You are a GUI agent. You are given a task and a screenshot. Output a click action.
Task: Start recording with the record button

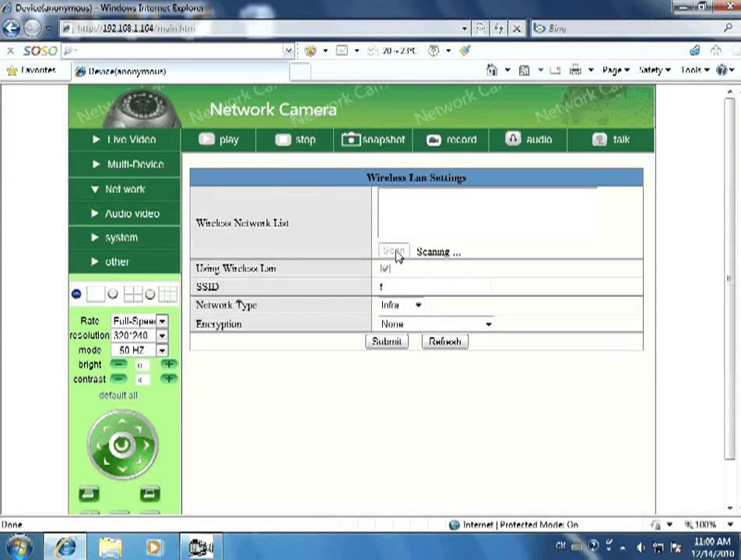(x=451, y=139)
